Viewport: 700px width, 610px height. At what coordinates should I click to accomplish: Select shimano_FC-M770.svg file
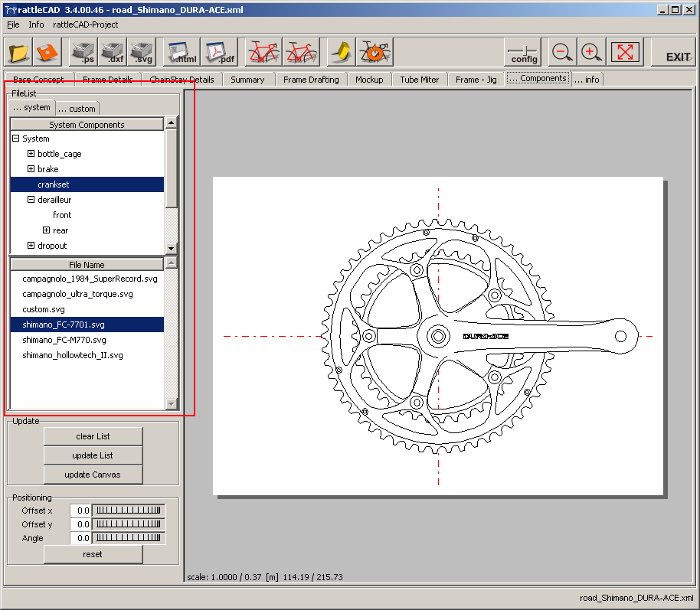click(x=87, y=340)
